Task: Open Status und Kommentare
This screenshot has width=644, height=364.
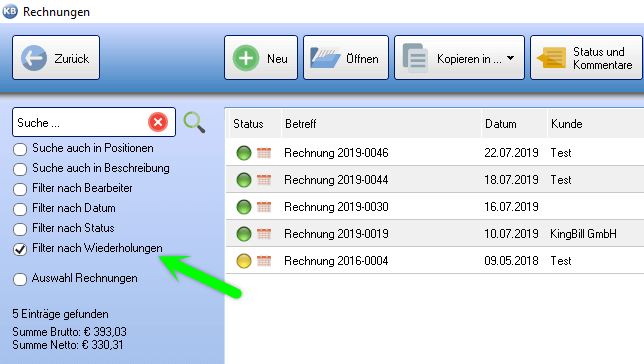Action: (x=586, y=58)
